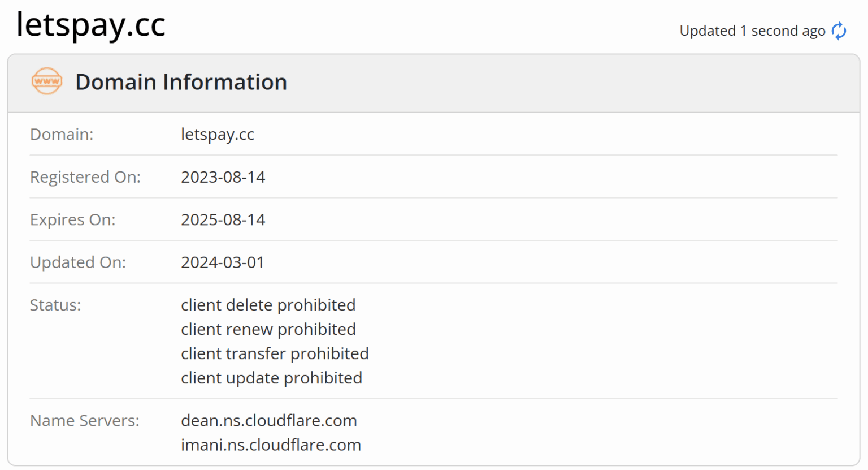
Task: Click the dean.ns.cloudflare.com name server
Action: pyautogui.click(x=268, y=421)
